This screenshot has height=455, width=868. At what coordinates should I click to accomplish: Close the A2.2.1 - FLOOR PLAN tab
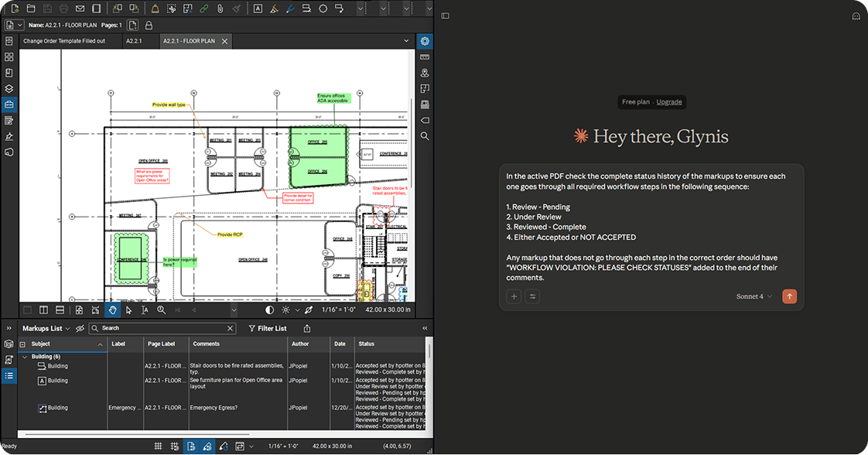[225, 41]
